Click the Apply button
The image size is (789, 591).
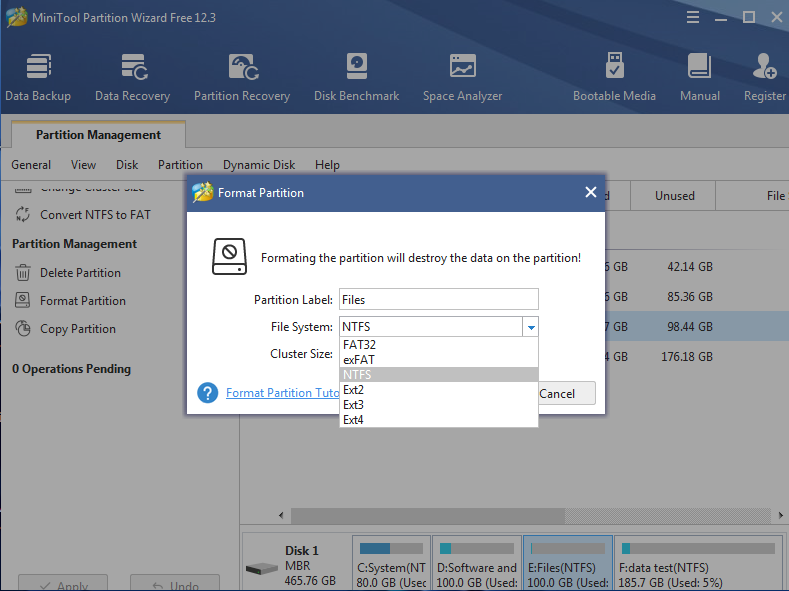[x=63, y=583]
